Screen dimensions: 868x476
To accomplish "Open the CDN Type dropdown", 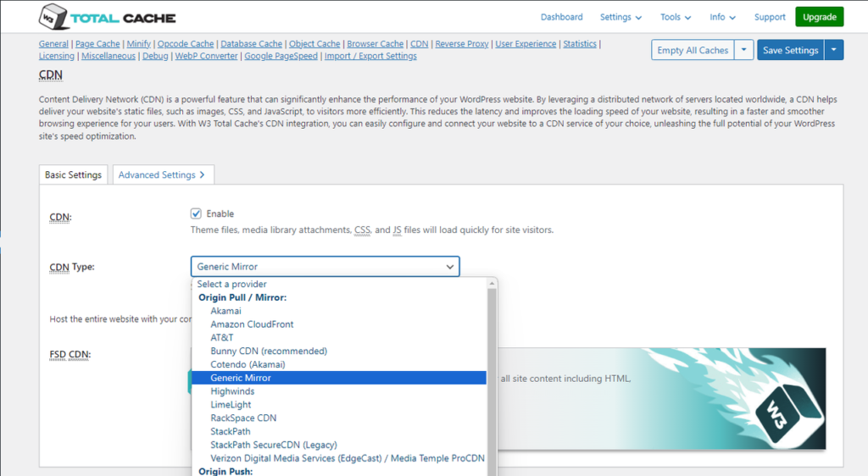I will (x=325, y=267).
